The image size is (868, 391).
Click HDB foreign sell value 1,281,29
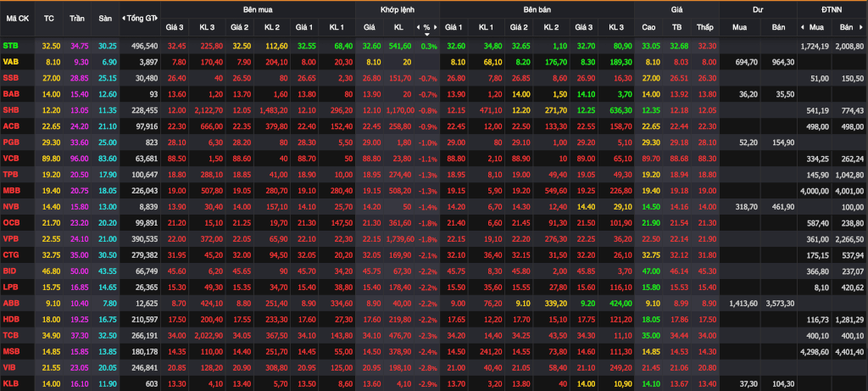pos(848,319)
